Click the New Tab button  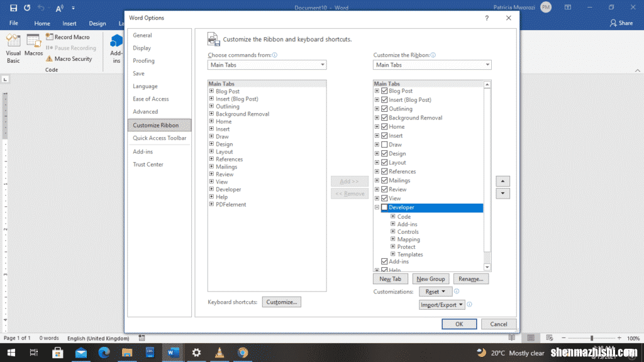(390, 278)
